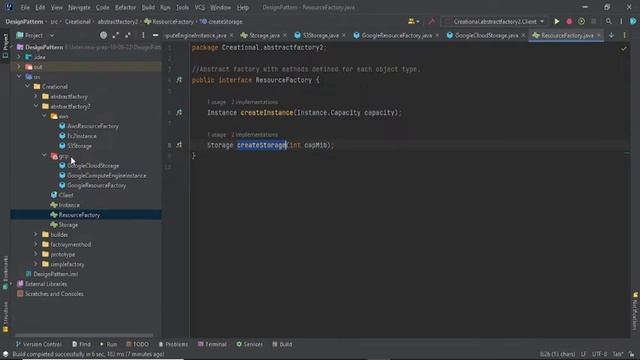Close the S3Storage.java tab
The image size is (640, 360).
click(344, 36)
